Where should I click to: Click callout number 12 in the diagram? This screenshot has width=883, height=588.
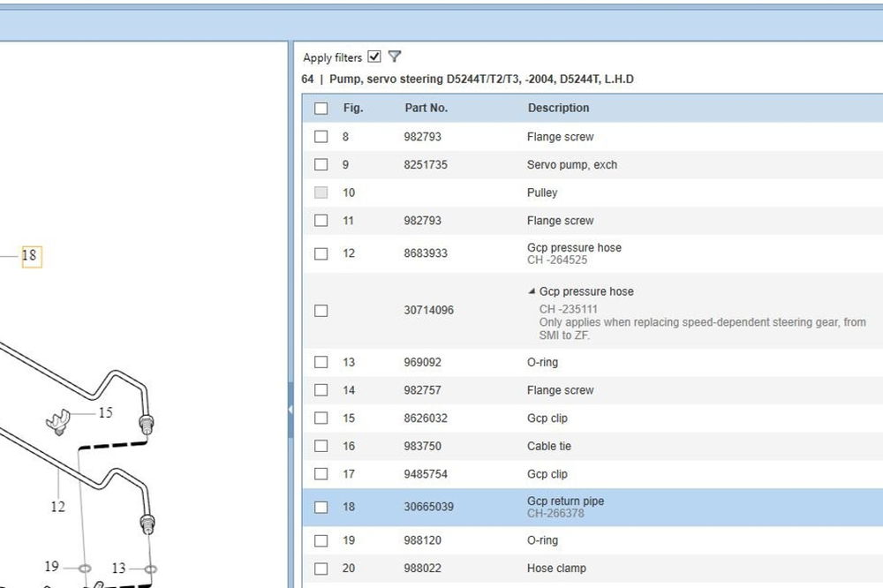click(57, 507)
